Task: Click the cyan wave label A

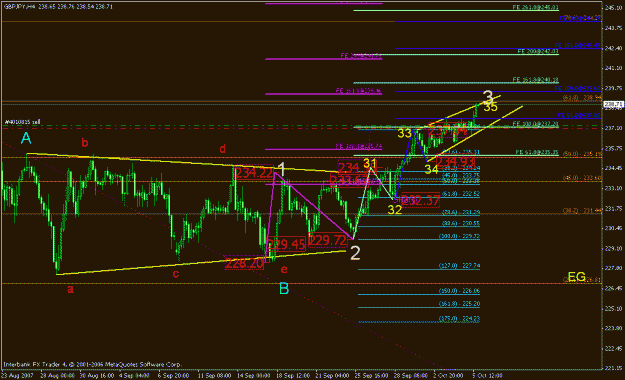Action: [x=26, y=138]
